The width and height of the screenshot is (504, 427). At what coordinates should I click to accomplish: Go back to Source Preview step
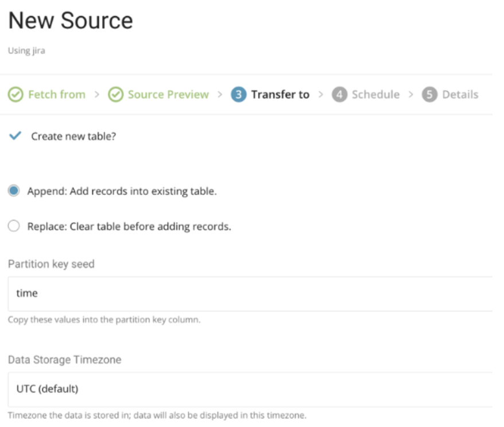pos(168,95)
